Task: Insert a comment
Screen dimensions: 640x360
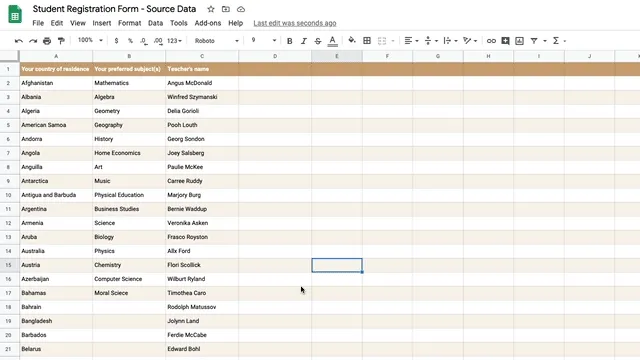Action: point(505,41)
